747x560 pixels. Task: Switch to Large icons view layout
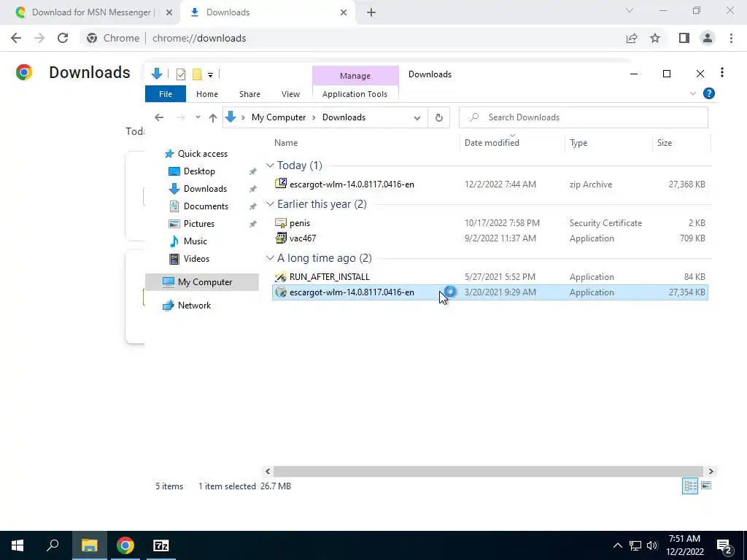tap(706, 486)
